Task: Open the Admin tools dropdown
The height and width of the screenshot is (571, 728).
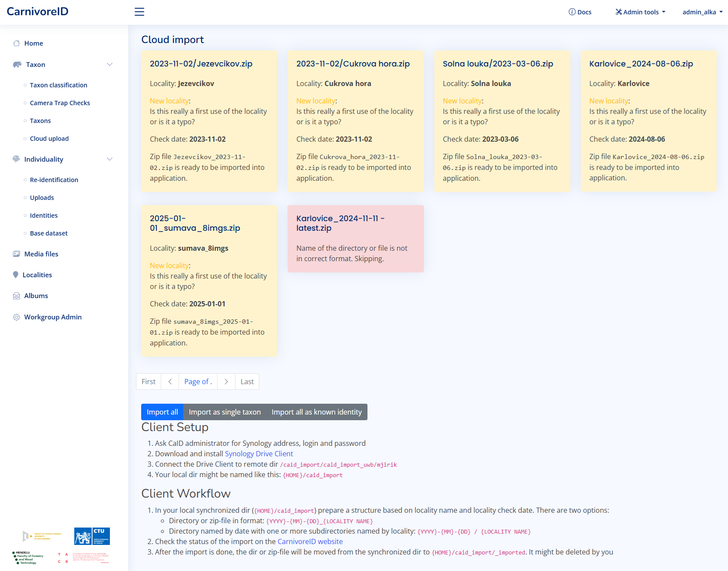Action: click(x=640, y=12)
